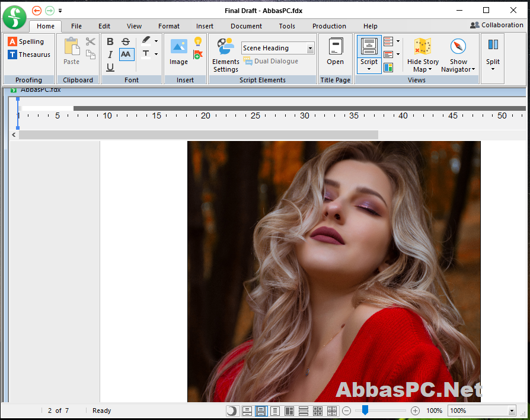This screenshot has width=530, height=420.
Task: Click the left scroll arrow above the page
Action: click(x=14, y=134)
